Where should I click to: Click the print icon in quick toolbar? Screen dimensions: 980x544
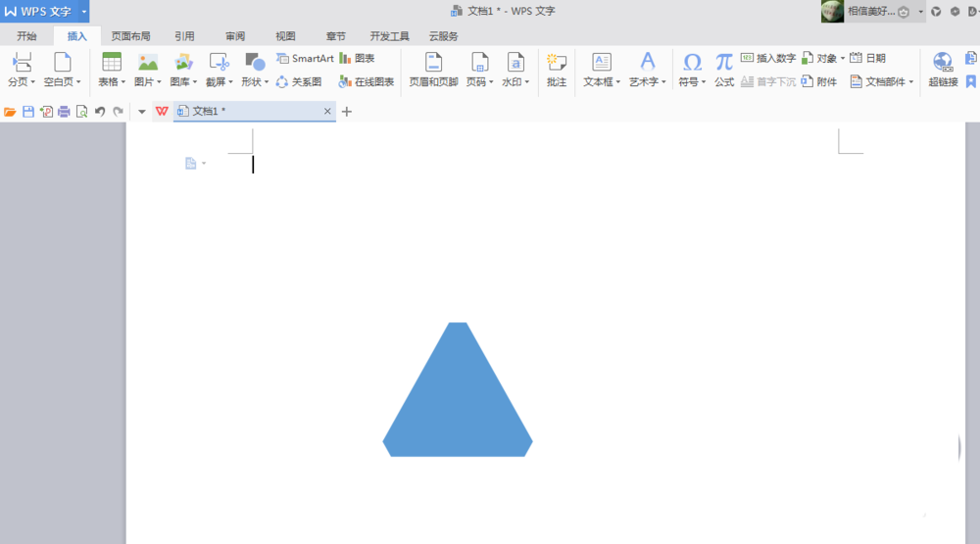click(64, 112)
